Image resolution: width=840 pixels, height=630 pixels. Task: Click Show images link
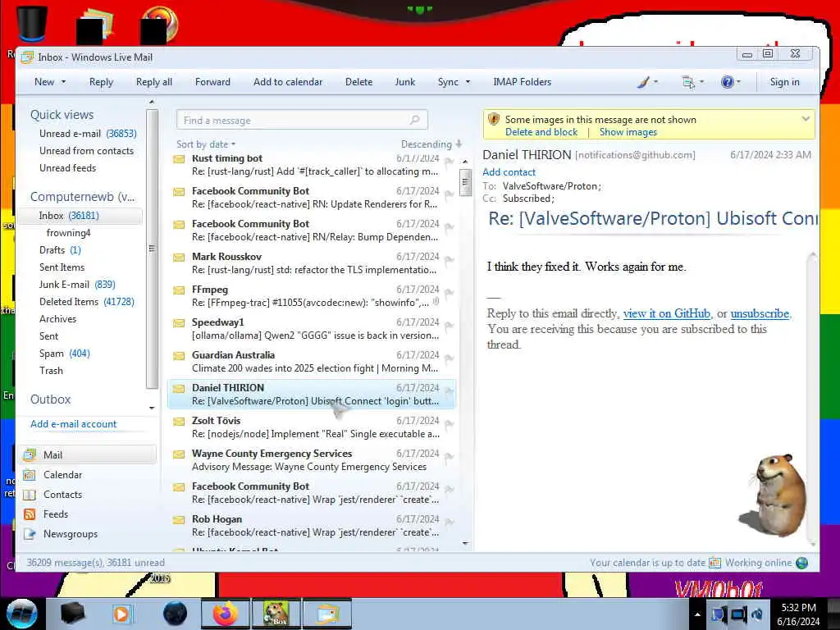628,132
